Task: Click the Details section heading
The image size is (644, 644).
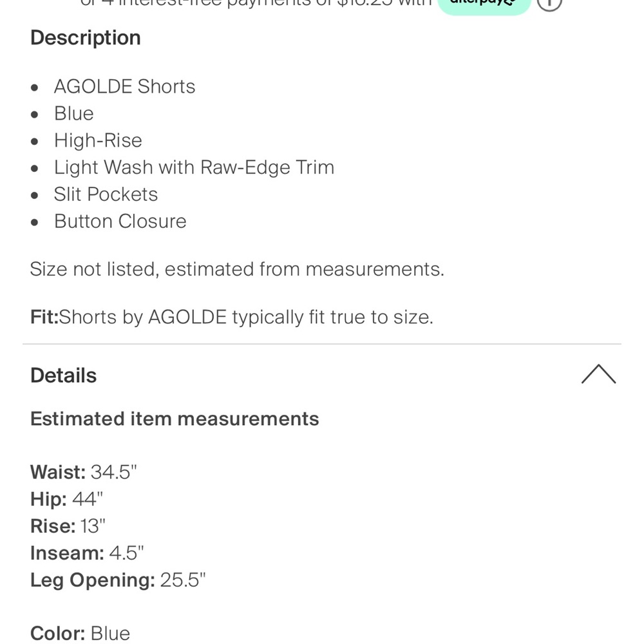Action: coord(63,375)
